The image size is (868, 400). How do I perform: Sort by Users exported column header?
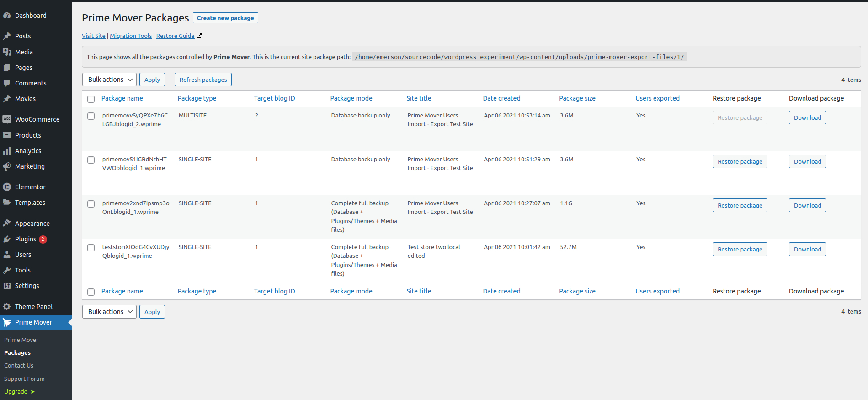click(x=658, y=98)
